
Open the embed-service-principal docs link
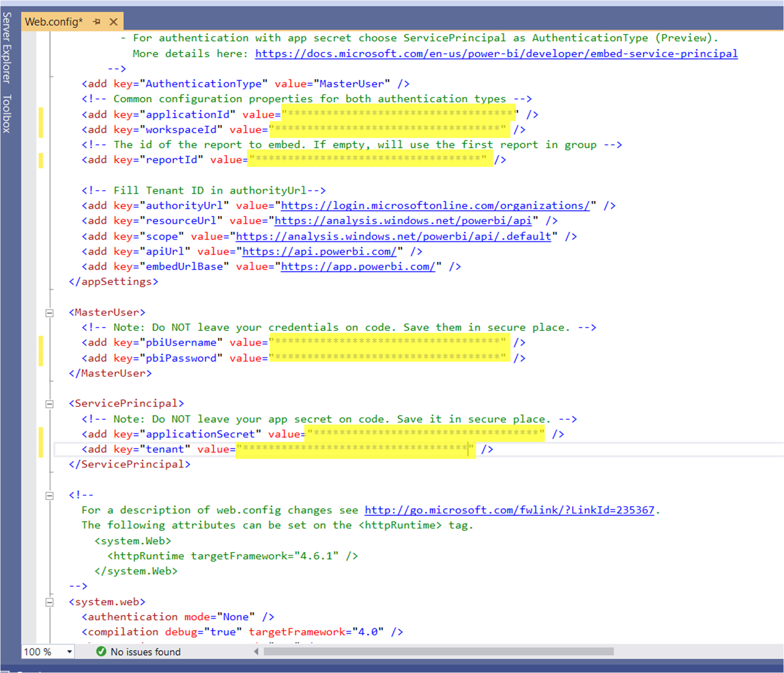click(x=496, y=54)
